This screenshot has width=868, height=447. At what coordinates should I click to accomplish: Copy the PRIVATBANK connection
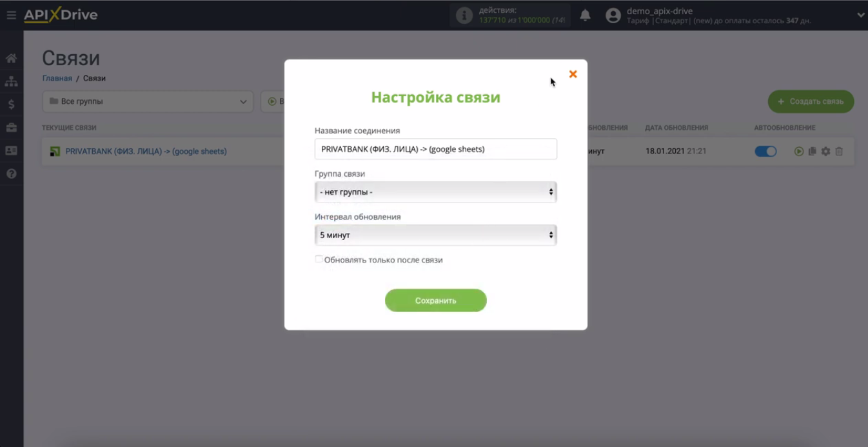point(812,152)
